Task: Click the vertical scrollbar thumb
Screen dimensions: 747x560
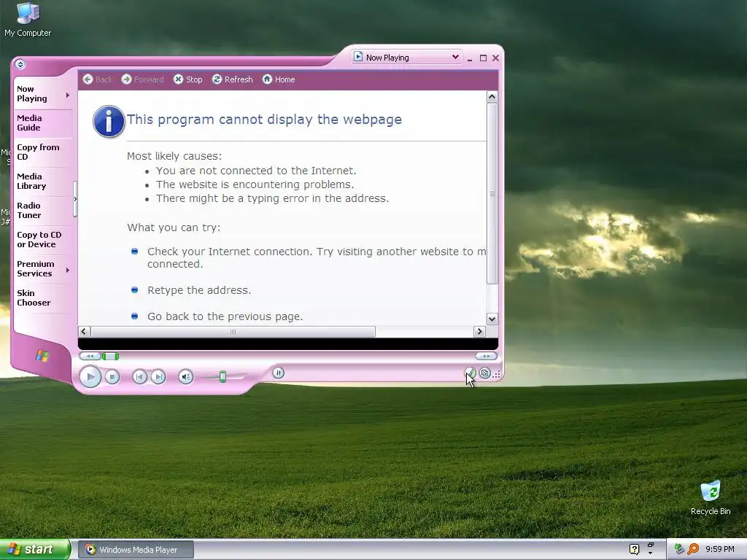Action: (x=492, y=193)
